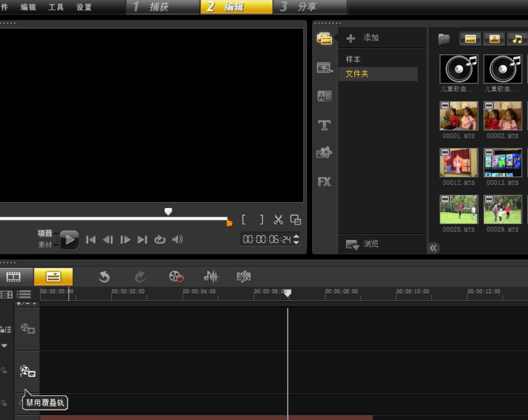Step back to the previous frame

[x=108, y=239]
